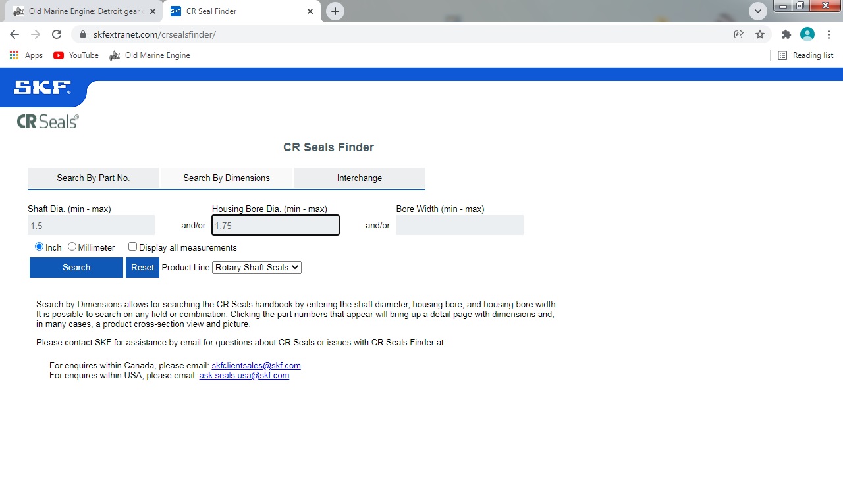Select the Millimeter radio button
Image resolution: width=843 pixels, height=504 pixels.
[72, 247]
